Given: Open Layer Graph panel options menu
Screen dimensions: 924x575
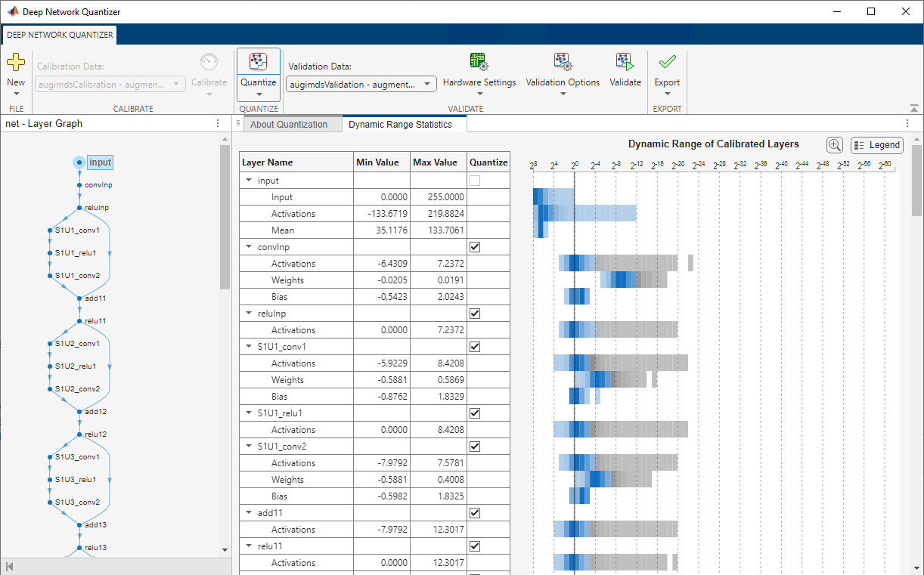Looking at the screenshot, I should 218,124.
